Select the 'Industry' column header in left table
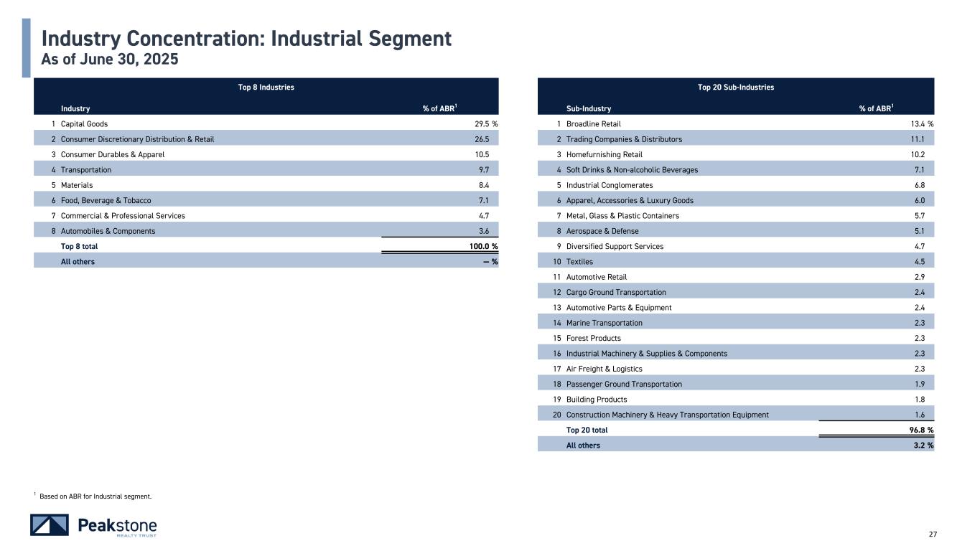The height and width of the screenshot is (551, 980). coord(75,109)
